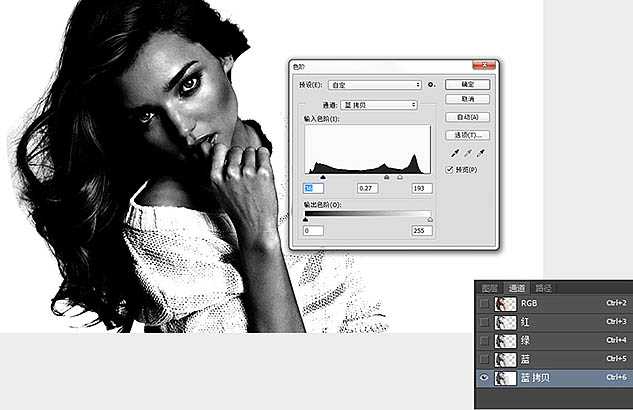Image resolution: width=633 pixels, height=410 pixels.
Task: Click the input black point slider triangle
Action: point(322,177)
